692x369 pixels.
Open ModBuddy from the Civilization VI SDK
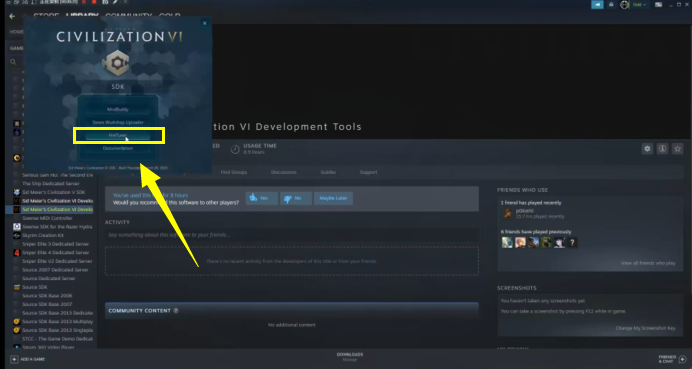[x=118, y=109]
